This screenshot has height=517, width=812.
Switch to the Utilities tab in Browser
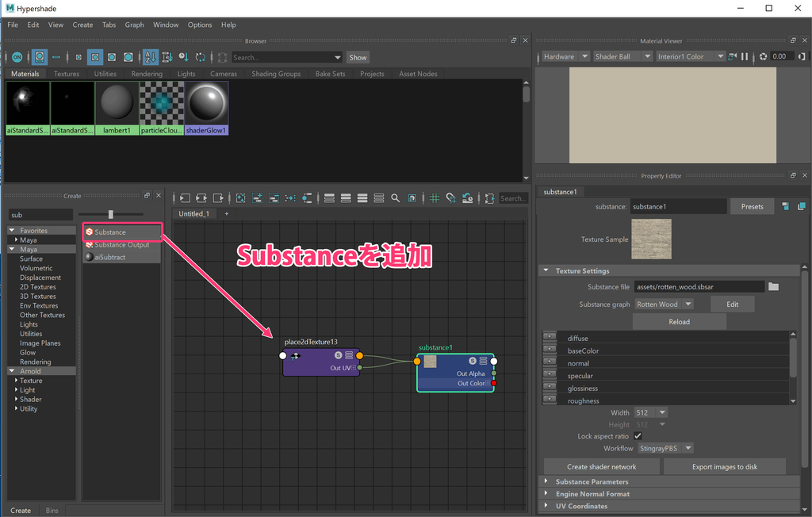(x=105, y=74)
